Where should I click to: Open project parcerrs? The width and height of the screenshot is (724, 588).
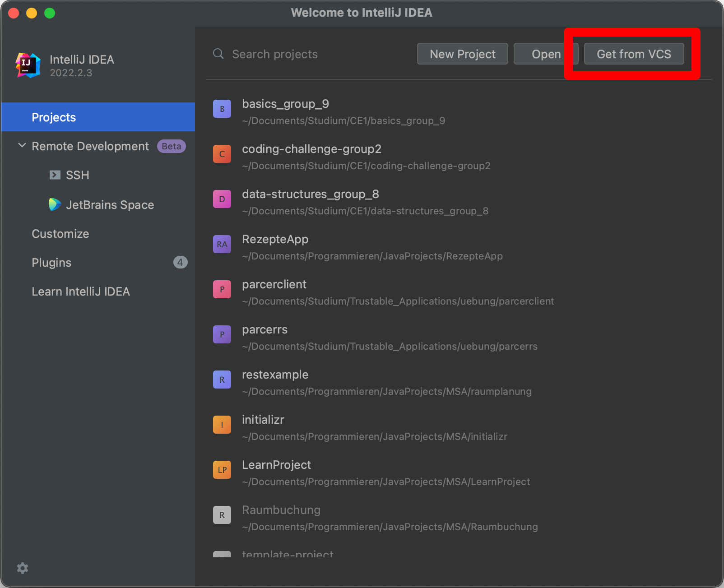pos(265,329)
